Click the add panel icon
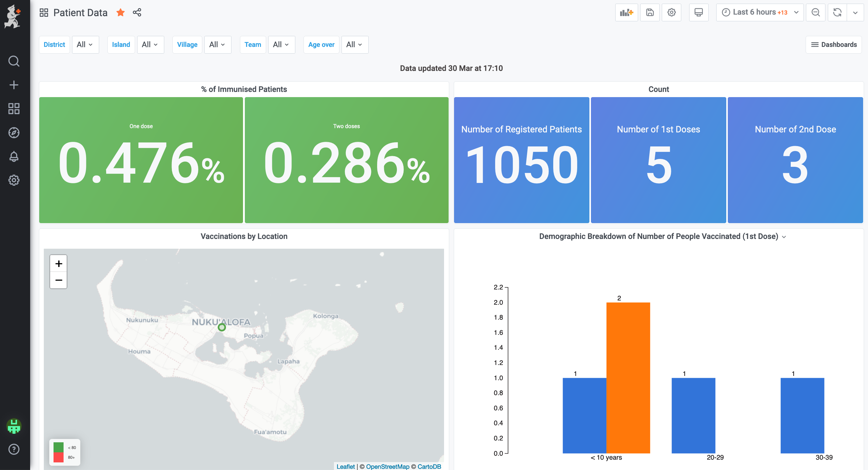The width and height of the screenshot is (868, 470). coord(626,12)
